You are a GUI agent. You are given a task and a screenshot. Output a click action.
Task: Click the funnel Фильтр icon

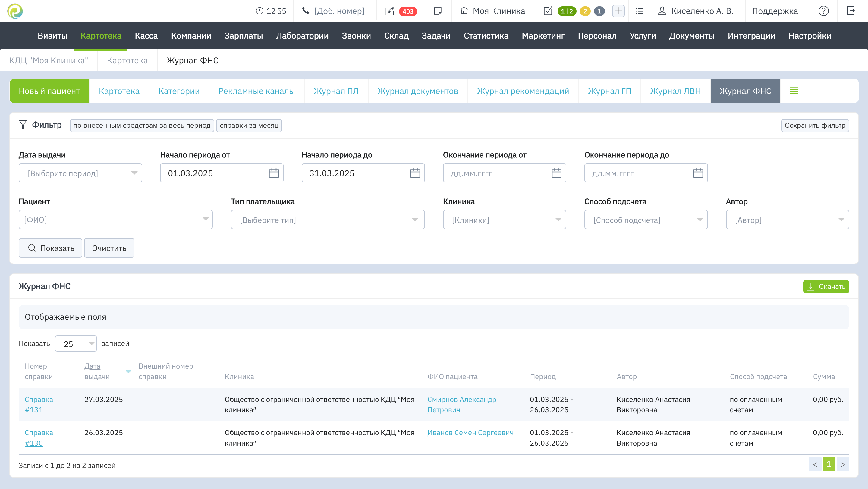(23, 125)
